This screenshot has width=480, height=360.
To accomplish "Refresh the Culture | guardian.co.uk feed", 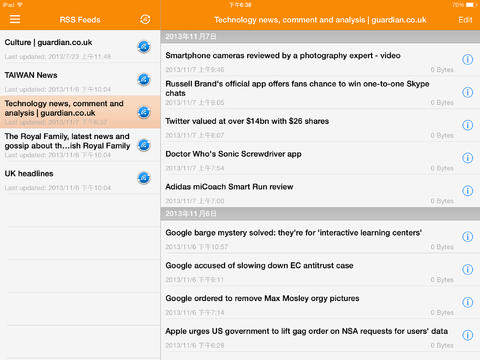I will 144,47.
